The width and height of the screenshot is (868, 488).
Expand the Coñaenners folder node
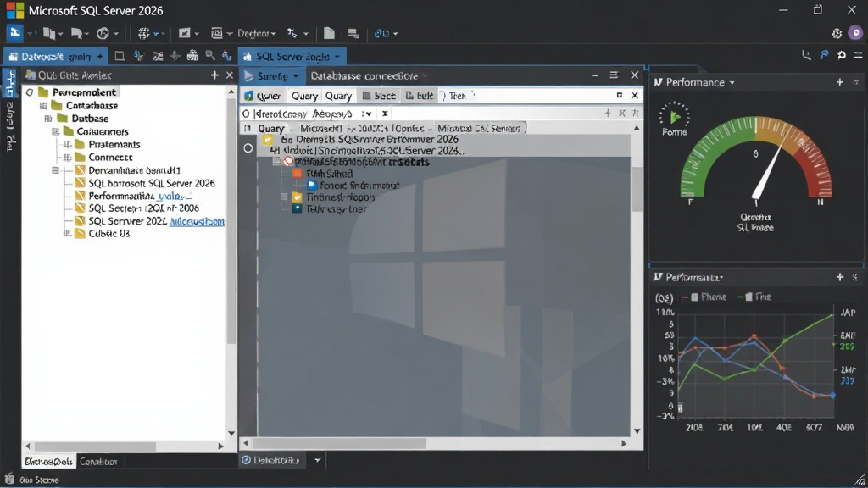click(55, 131)
